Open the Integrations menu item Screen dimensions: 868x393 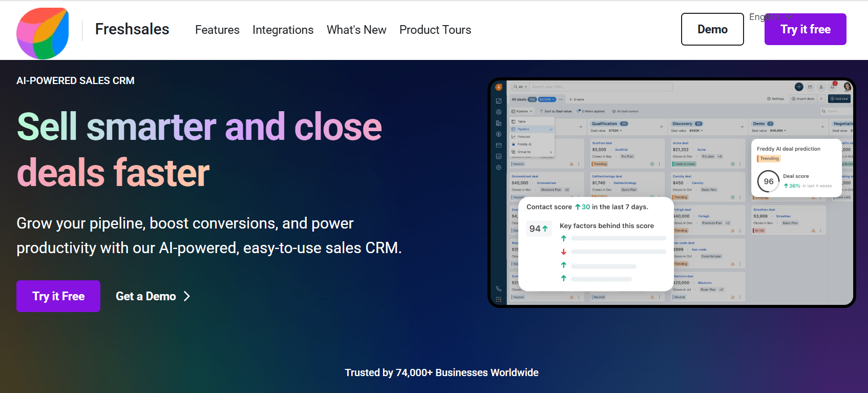coord(283,30)
